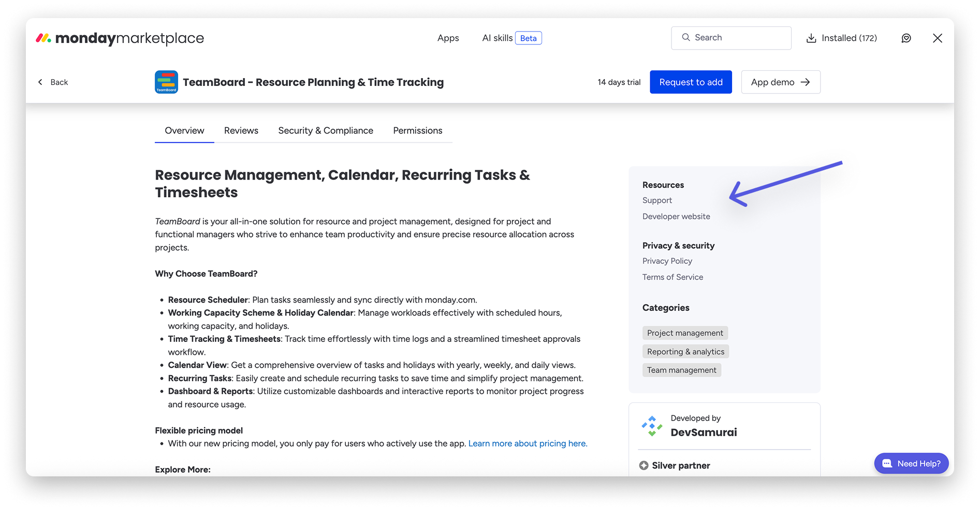Click the monday marketplace logo
This screenshot has width=980, height=510.
click(x=120, y=38)
